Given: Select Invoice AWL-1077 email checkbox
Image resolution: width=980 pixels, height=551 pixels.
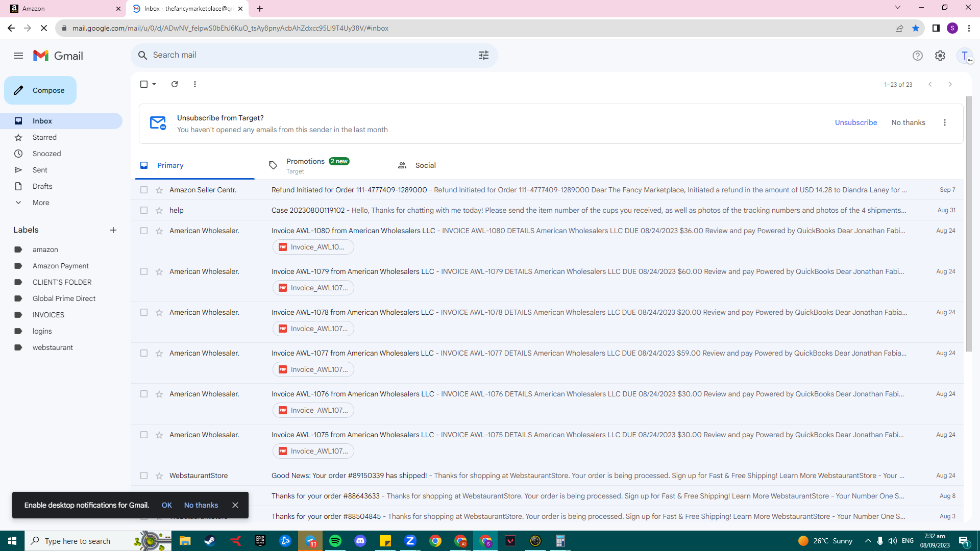Looking at the screenshot, I should pyautogui.click(x=144, y=353).
